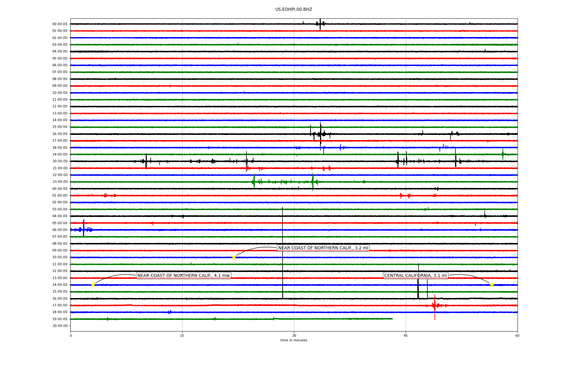Click the 15 tick label on the x-axis
This screenshot has height=368, width=588.
182,335
